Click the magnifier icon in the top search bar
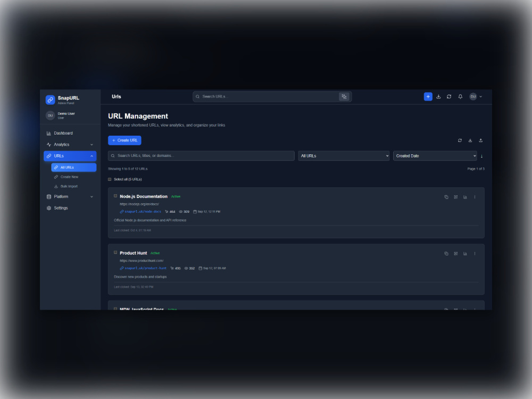This screenshot has width=532, height=399. [x=198, y=97]
